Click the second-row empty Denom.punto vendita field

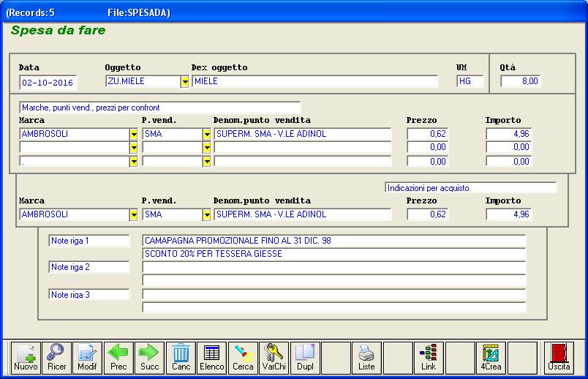[303, 148]
